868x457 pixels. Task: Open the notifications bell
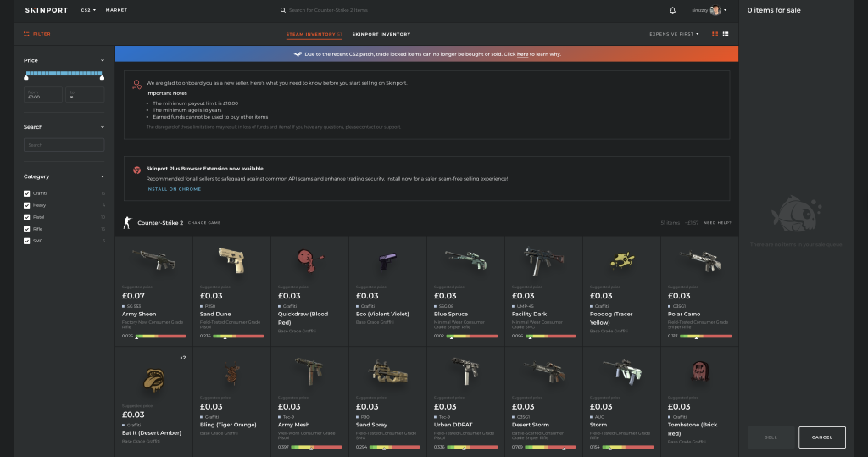click(672, 10)
